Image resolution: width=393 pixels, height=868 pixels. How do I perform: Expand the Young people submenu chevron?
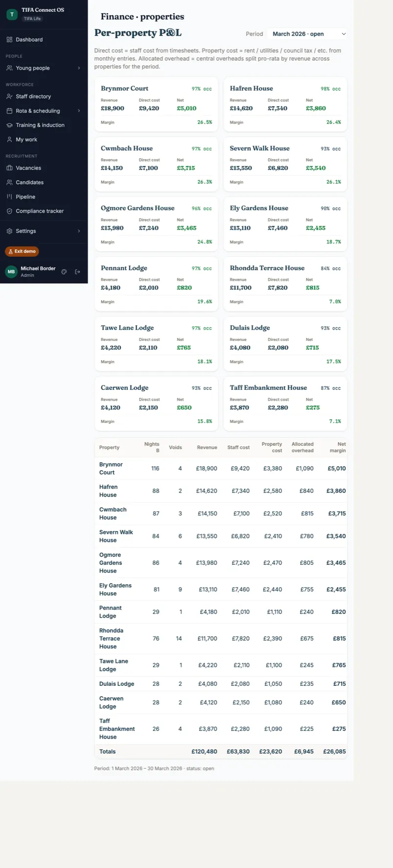[79, 68]
